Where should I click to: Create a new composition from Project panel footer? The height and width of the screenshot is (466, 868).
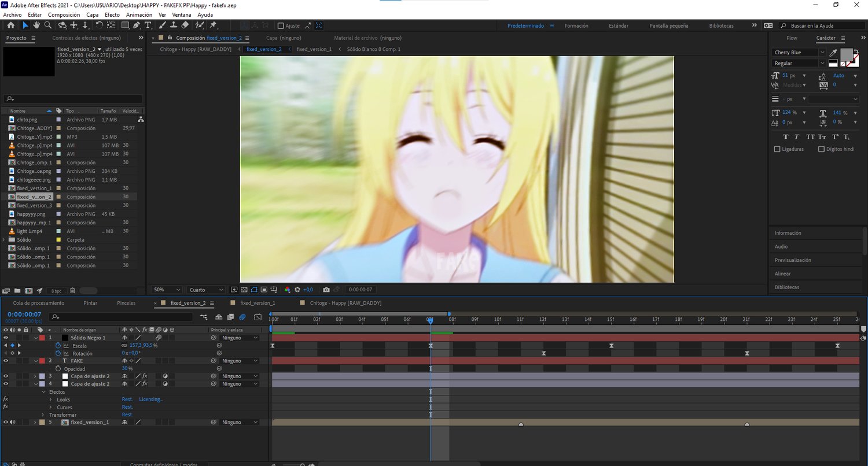pyautogui.click(x=28, y=290)
